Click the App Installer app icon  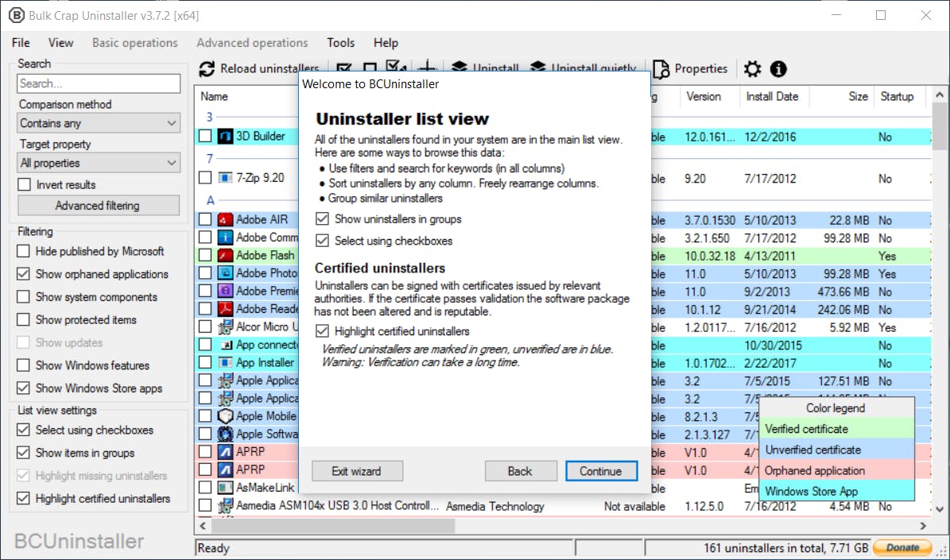click(x=226, y=363)
